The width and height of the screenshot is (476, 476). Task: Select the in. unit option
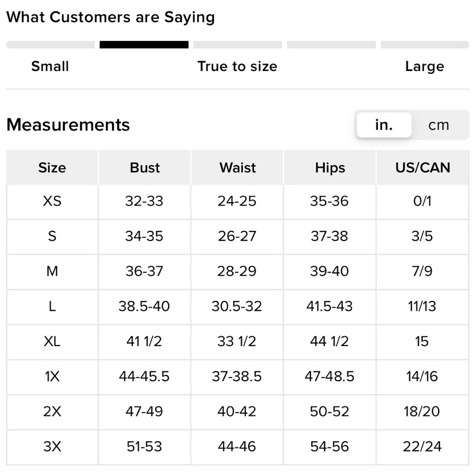[384, 125]
